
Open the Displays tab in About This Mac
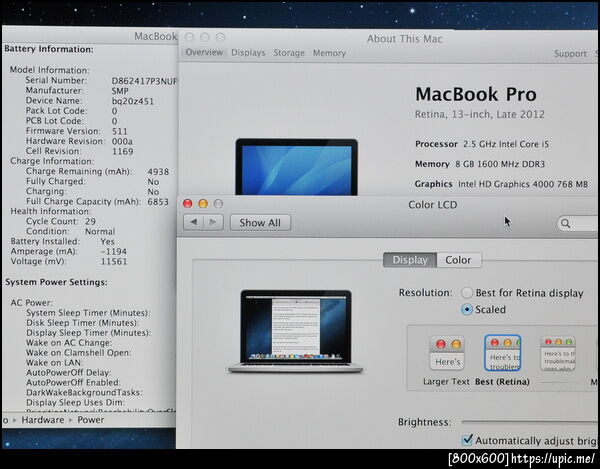(x=248, y=53)
